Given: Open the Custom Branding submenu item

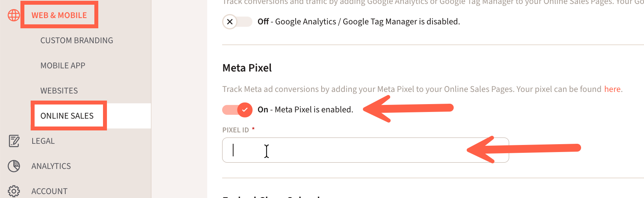Looking at the screenshot, I should coord(77,40).
